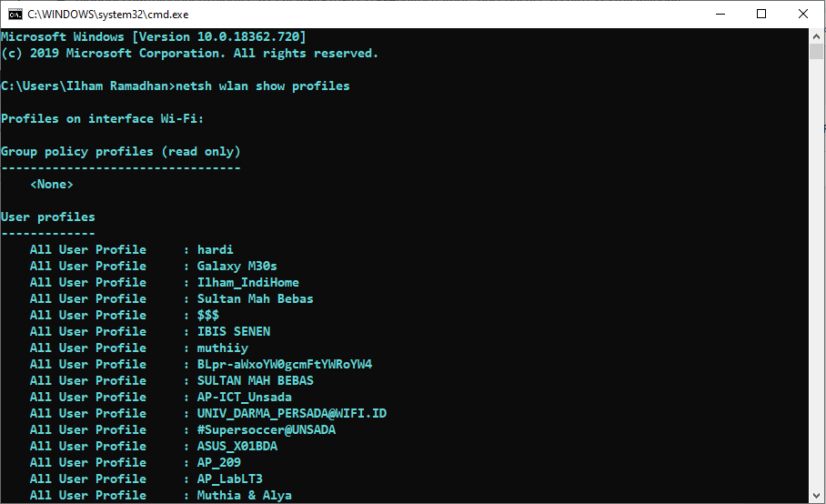Click the profile name Ilham_IndiHome
The width and height of the screenshot is (826, 504).
[x=247, y=282]
